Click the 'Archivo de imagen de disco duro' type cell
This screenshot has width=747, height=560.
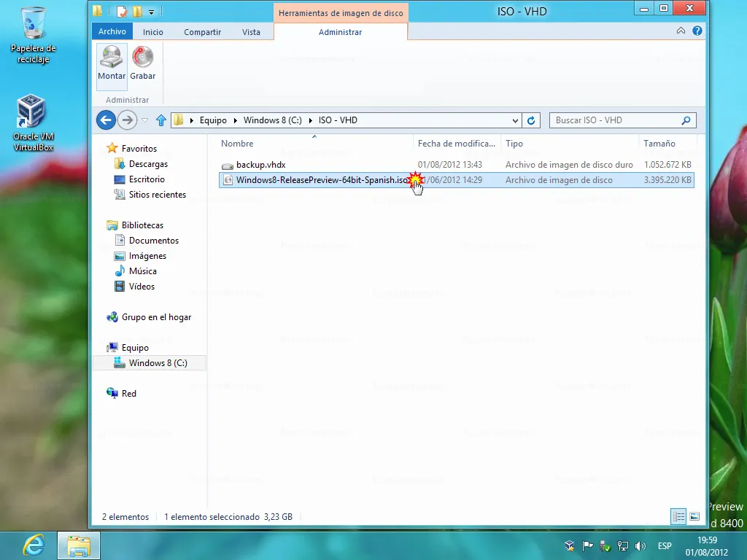[x=569, y=165]
